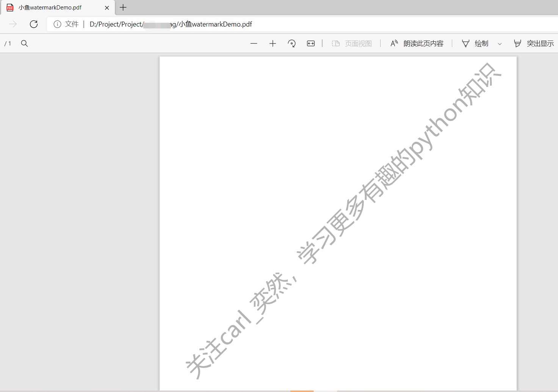The height and width of the screenshot is (392, 558).
Task: Activate fit-to-width view
Action: [x=310, y=43]
